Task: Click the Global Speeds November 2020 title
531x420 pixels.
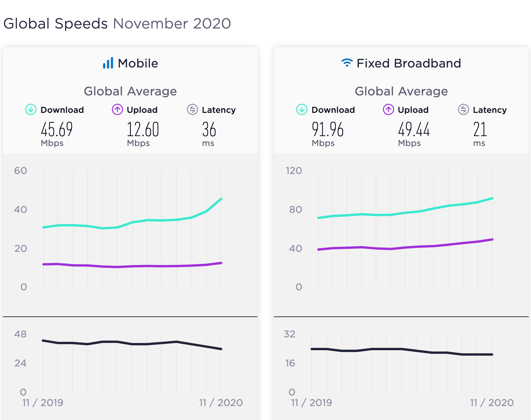Action: point(117,24)
